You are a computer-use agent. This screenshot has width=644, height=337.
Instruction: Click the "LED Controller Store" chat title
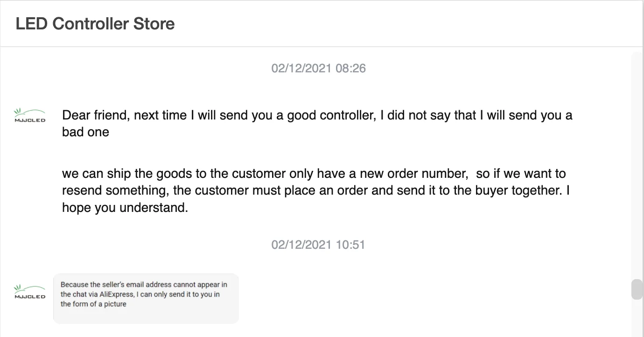coord(95,24)
